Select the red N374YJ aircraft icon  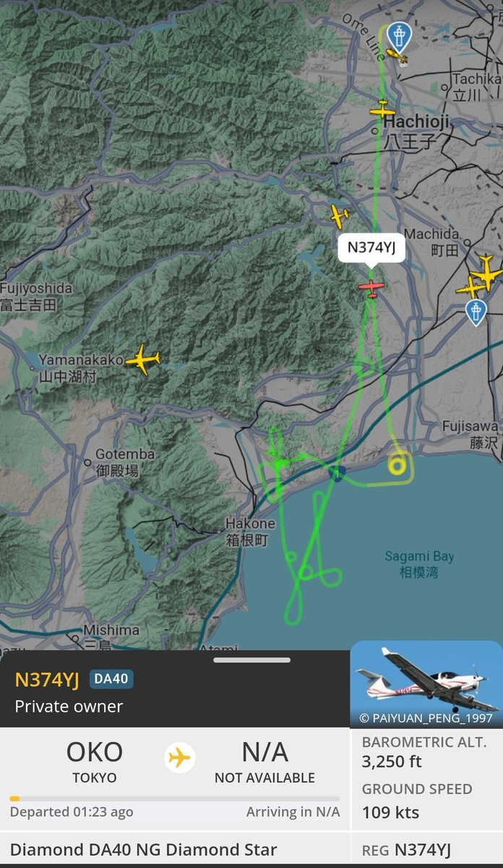[x=371, y=288]
